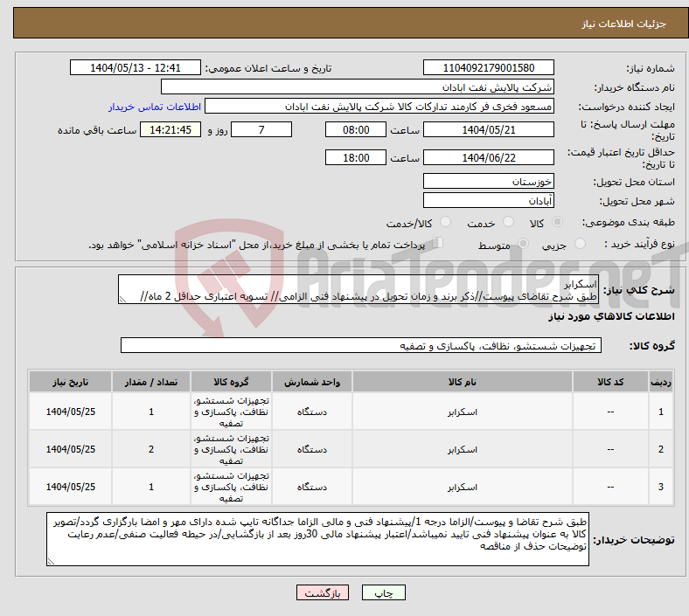Image resolution: width=689 pixels, height=616 pixels.
Task: Click the نام کالا column header
Action: (463, 382)
